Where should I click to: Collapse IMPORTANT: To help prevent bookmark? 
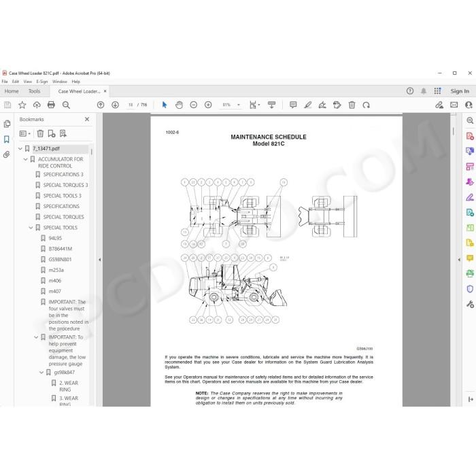click(x=36, y=337)
